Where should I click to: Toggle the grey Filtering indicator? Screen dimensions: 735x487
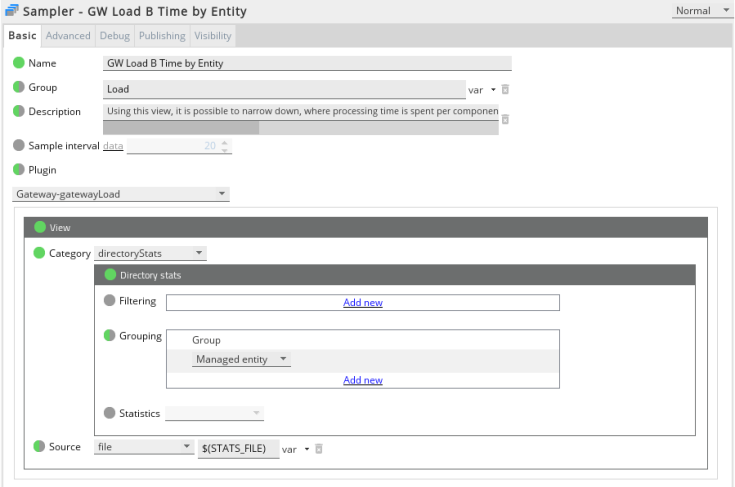click(x=110, y=301)
